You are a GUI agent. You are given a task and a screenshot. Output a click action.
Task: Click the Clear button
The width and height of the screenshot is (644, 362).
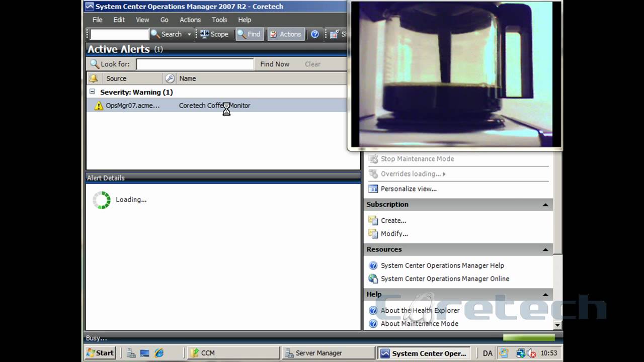pos(312,64)
